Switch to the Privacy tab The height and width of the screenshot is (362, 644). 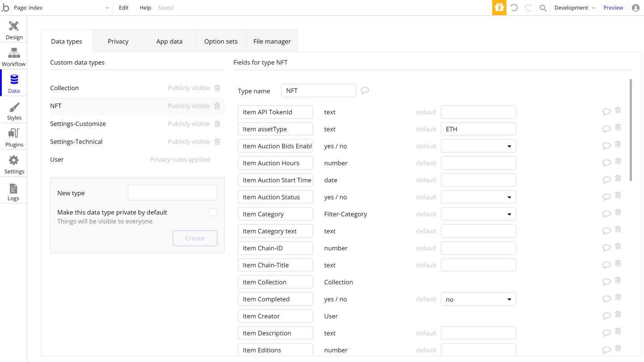(x=118, y=41)
